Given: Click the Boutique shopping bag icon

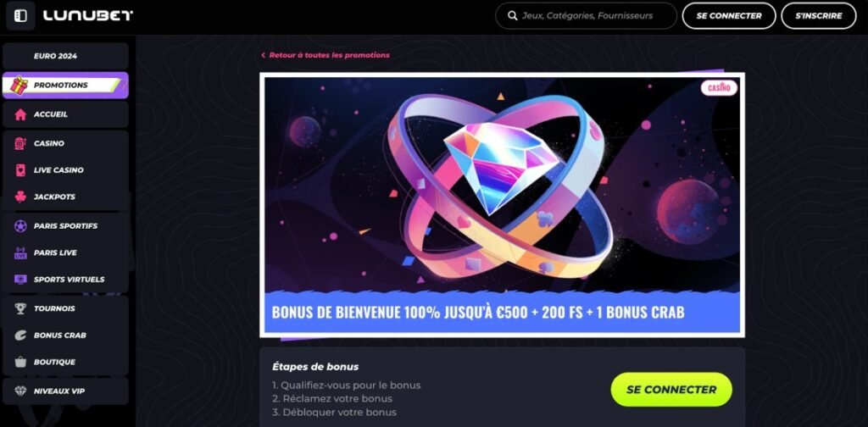Looking at the screenshot, I should (20, 362).
